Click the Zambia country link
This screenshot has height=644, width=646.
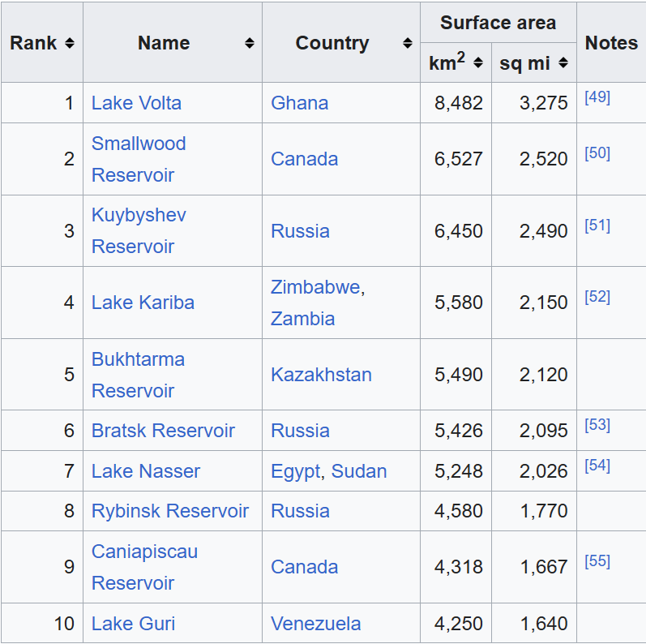tap(302, 319)
